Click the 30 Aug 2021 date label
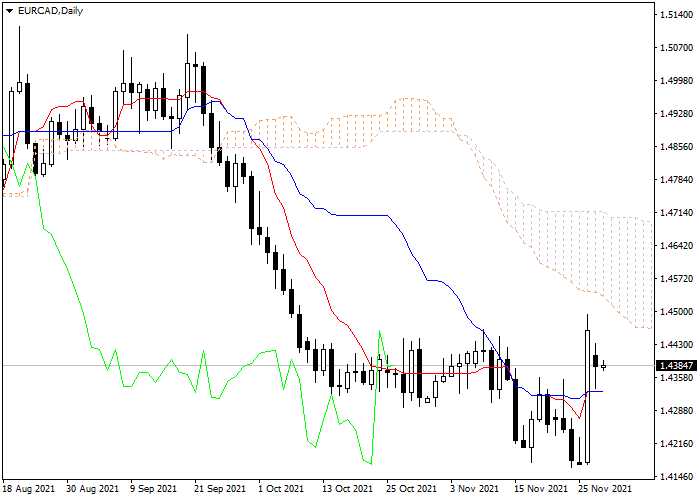700x500 pixels. click(x=93, y=489)
